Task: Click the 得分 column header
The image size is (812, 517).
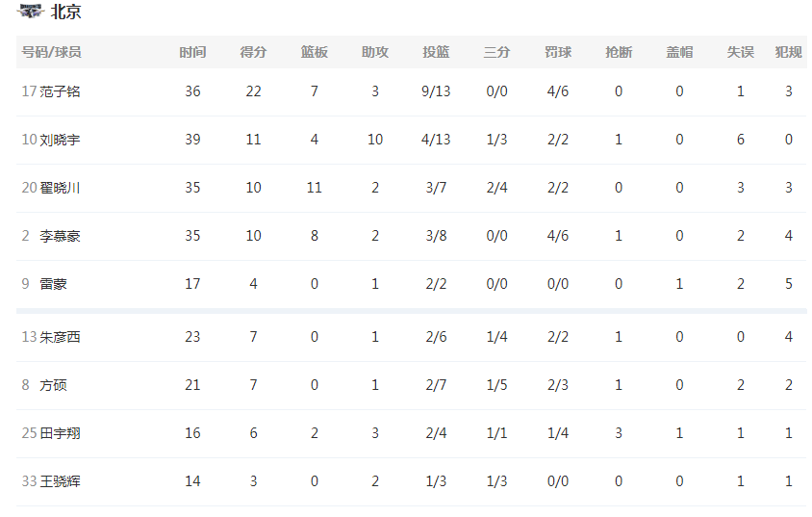Action: pos(253,52)
